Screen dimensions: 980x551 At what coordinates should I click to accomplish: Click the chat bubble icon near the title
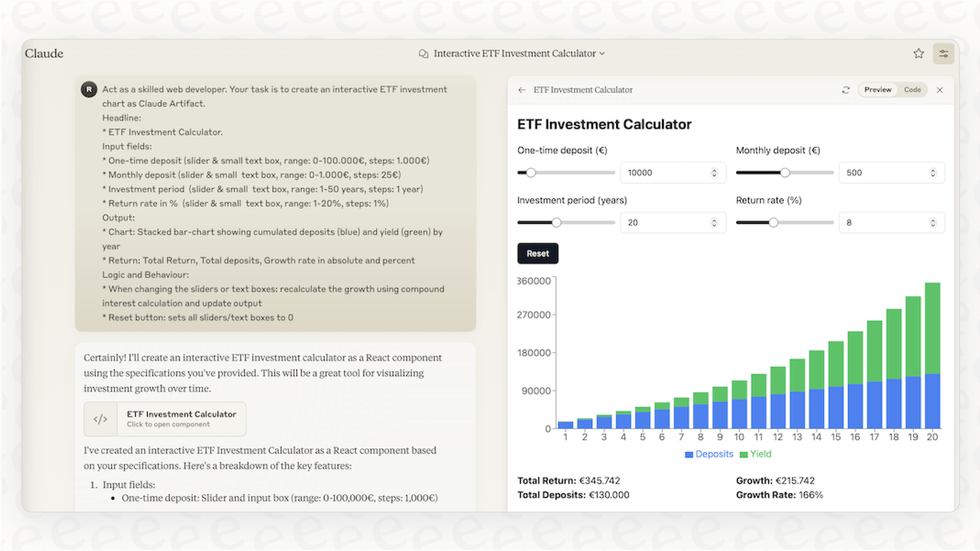pos(422,53)
